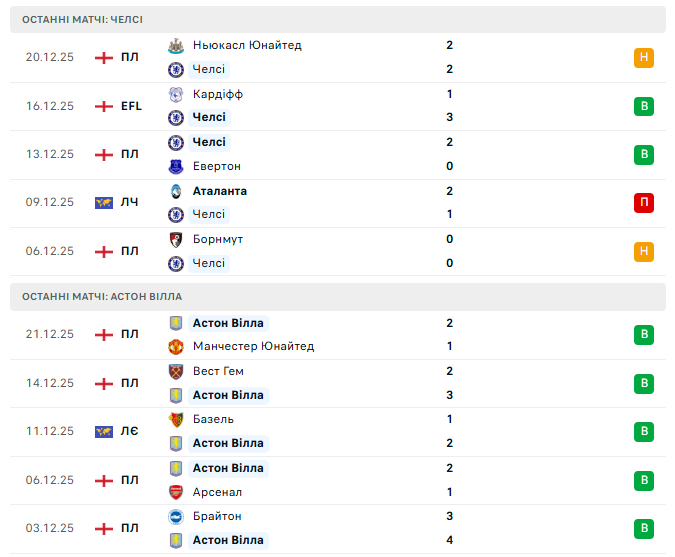This screenshot has width=675, height=557.
Task: Select the ОСТАННІ МАТЧІ: ЧЕЛСІ section header
Action: pos(82,19)
